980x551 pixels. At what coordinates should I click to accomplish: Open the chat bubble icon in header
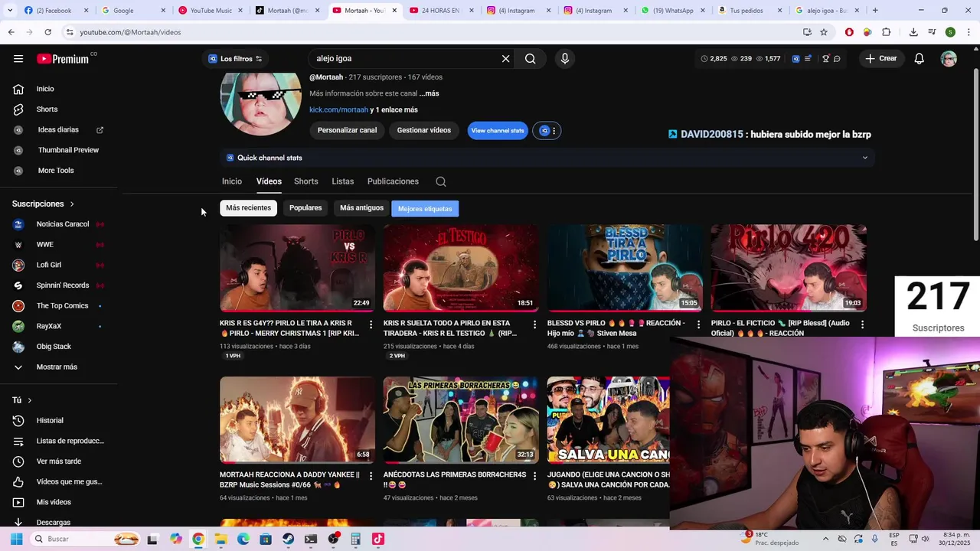coord(837,59)
